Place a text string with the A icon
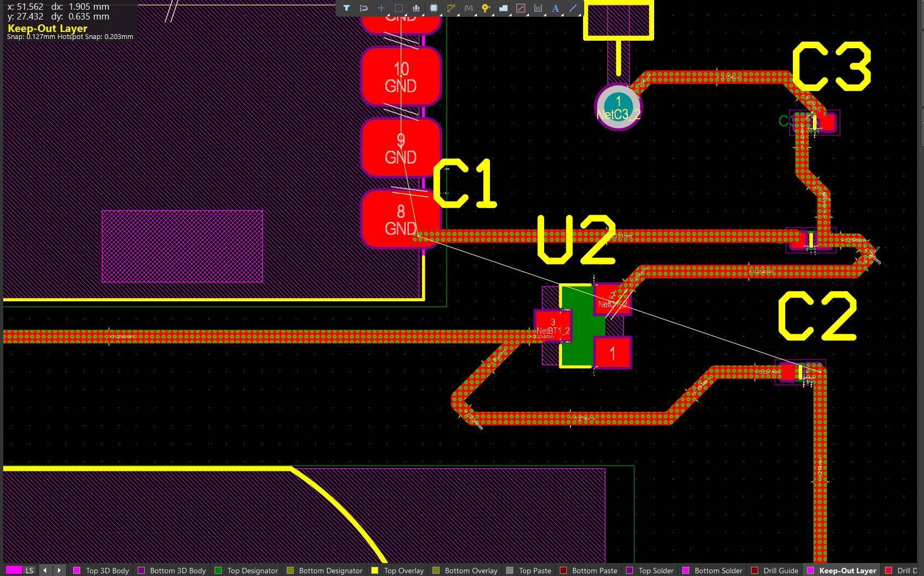 tap(555, 8)
